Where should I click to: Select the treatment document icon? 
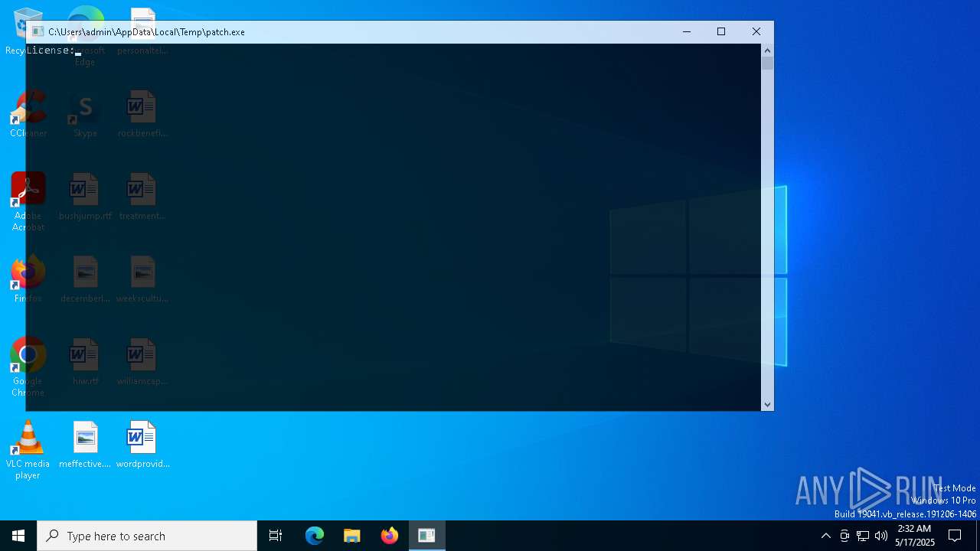(142, 197)
